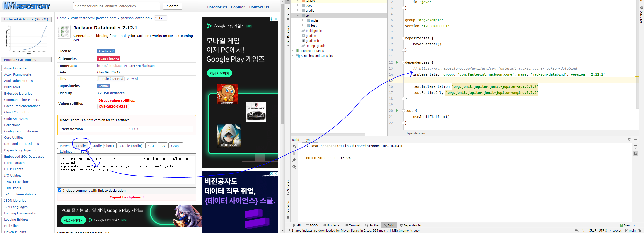Select the Grape snippet tab
The height and width of the screenshot is (233, 644).
pos(176,146)
